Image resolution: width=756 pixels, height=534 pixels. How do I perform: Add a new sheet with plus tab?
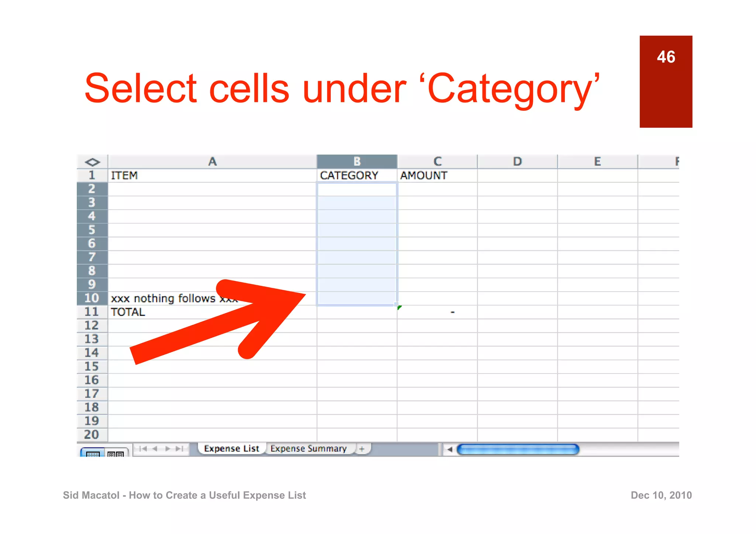(362, 449)
